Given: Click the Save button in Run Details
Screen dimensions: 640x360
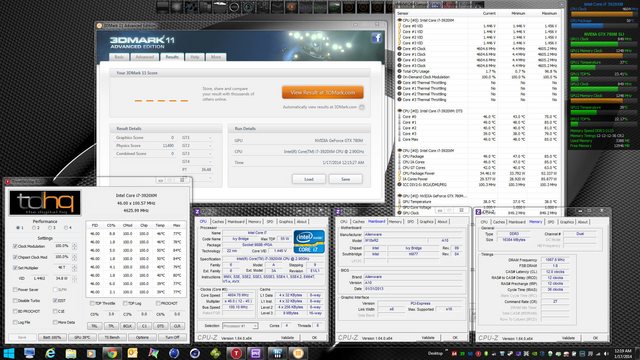Looking at the screenshot, I should click(x=345, y=179).
